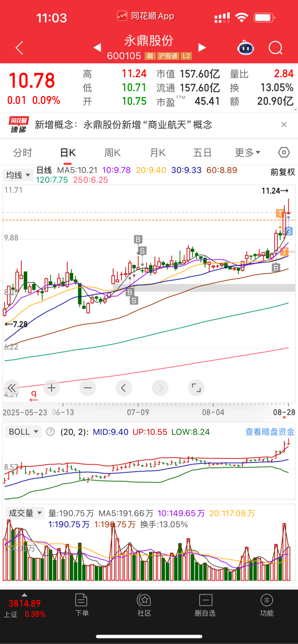The width and height of the screenshot is (298, 644).
Task: Go back with the top-left arrow
Action: tap(19, 48)
